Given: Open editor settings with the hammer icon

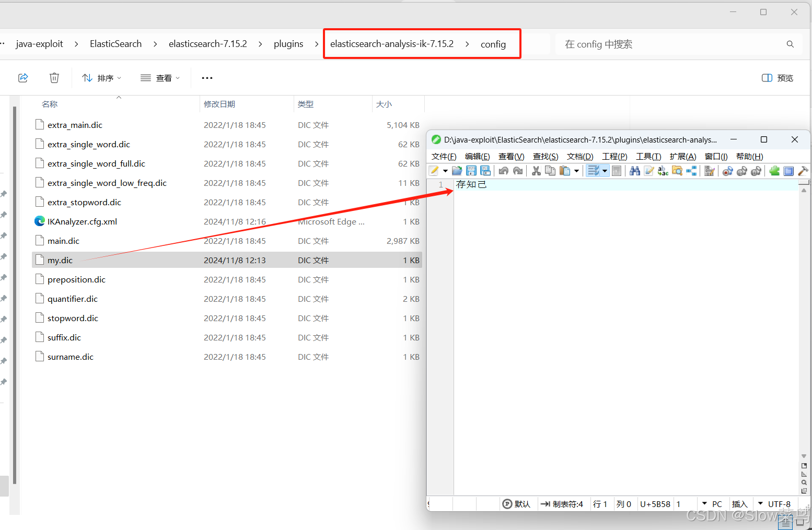Looking at the screenshot, I should (x=803, y=171).
